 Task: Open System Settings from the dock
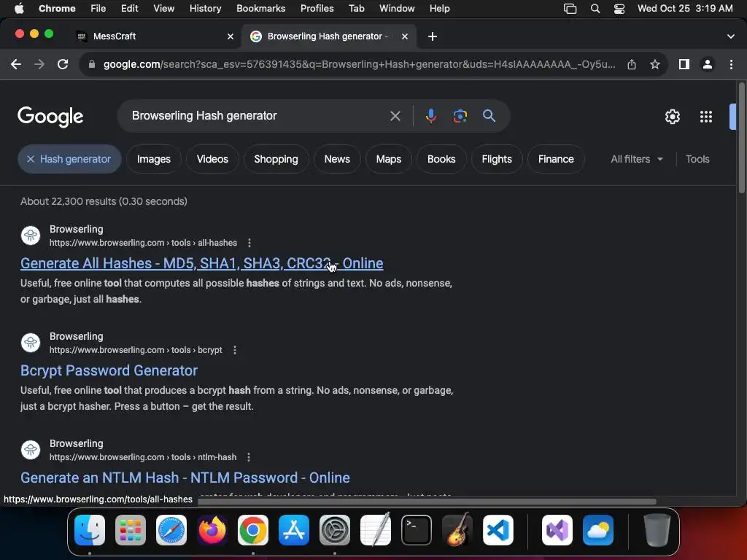click(x=334, y=530)
